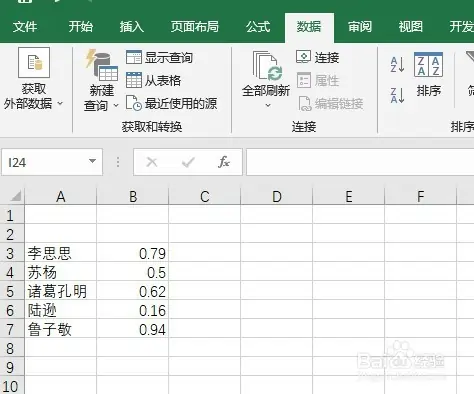Select cell with value 0.62
This screenshot has width=474, height=394.
pyautogui.click(x=133, y=291)
